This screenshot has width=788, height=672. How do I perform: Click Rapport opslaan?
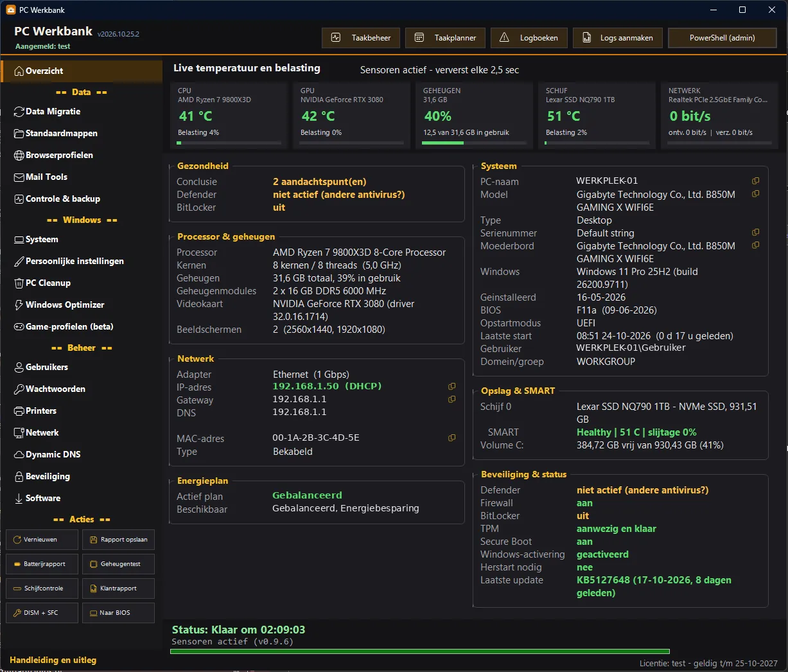coord(118,540)
